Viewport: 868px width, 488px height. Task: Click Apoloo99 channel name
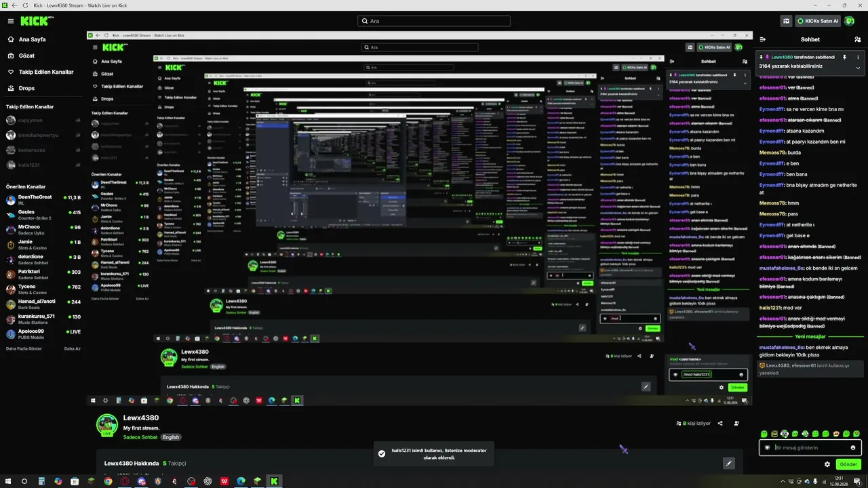point(31,331)
